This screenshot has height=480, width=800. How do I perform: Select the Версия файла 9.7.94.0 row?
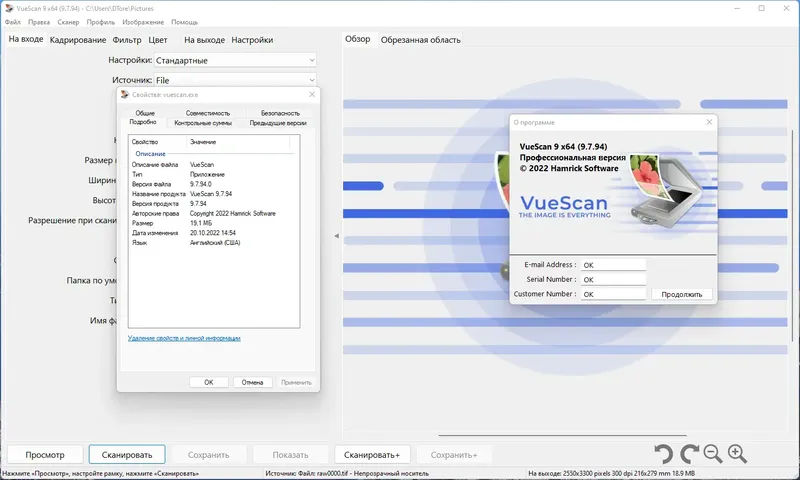[x=213, y=184]
